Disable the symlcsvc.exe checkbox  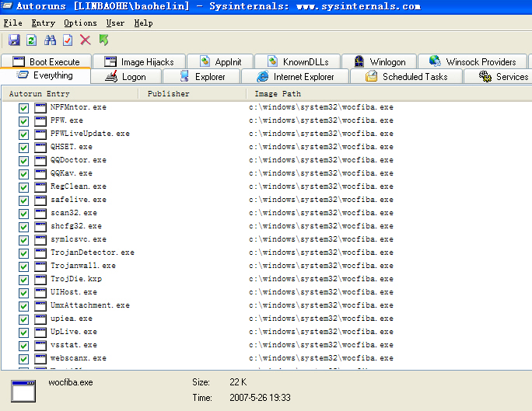(23, 240)
